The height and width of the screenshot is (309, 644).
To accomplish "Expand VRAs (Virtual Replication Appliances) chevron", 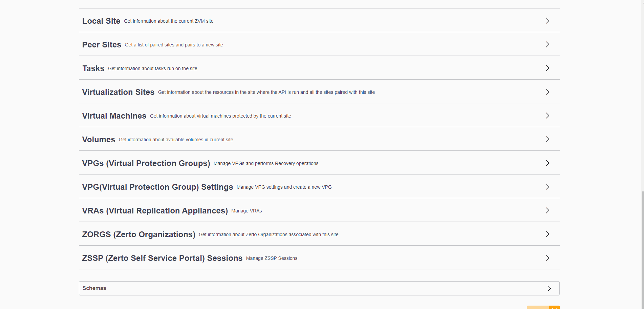I will 548,210.
